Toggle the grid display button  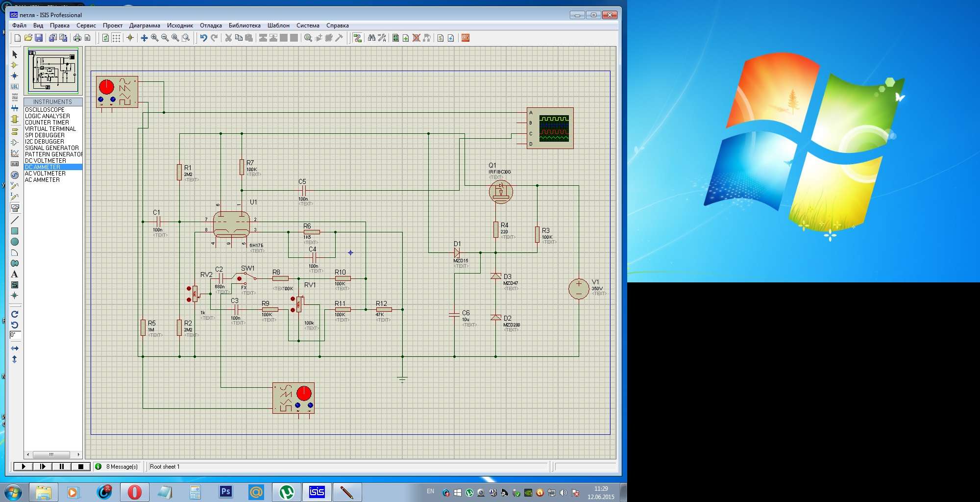[116, 38]
